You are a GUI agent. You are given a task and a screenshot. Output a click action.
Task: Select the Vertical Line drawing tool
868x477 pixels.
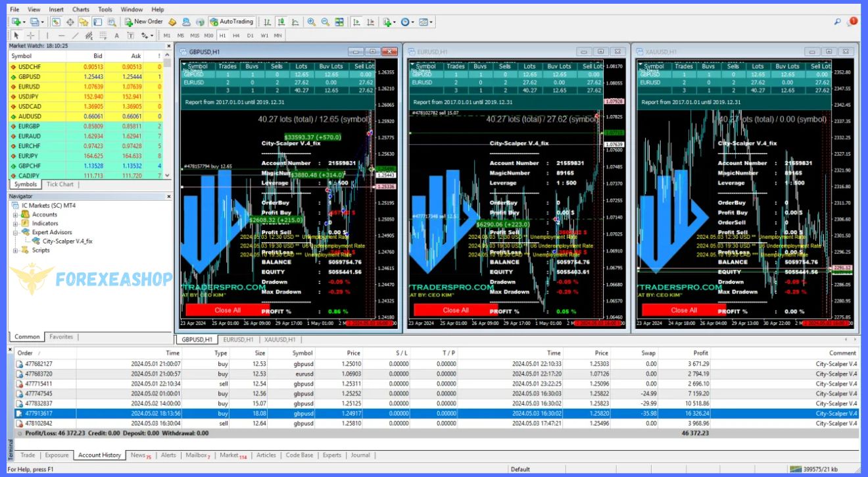(x=47, y=36)
